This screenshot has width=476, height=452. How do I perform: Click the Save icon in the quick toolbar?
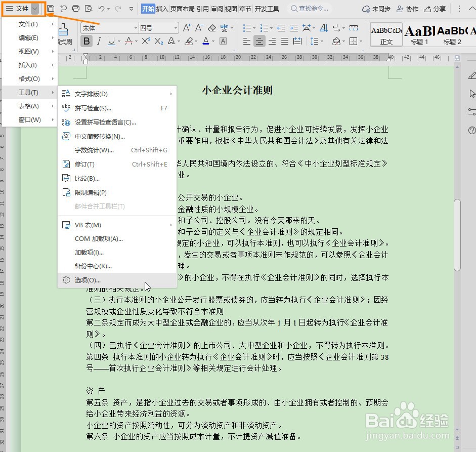51,9
